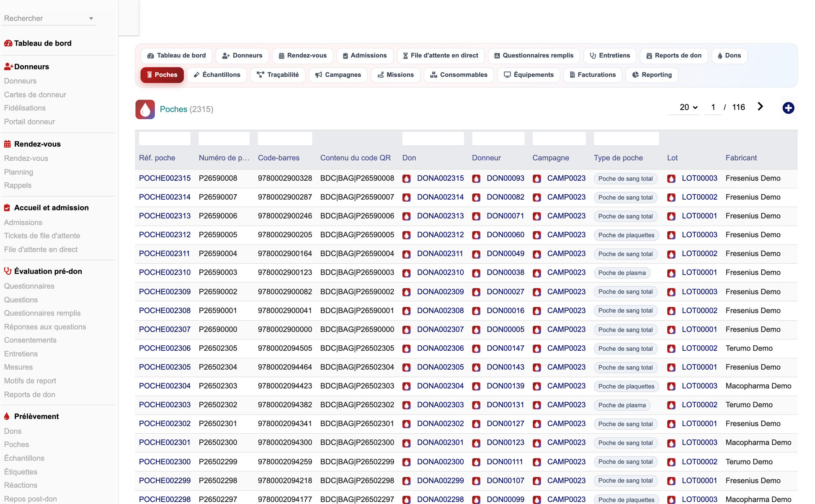Click barcode 9780002094505
Screen dimensions: 815x504
coord(285,348)
